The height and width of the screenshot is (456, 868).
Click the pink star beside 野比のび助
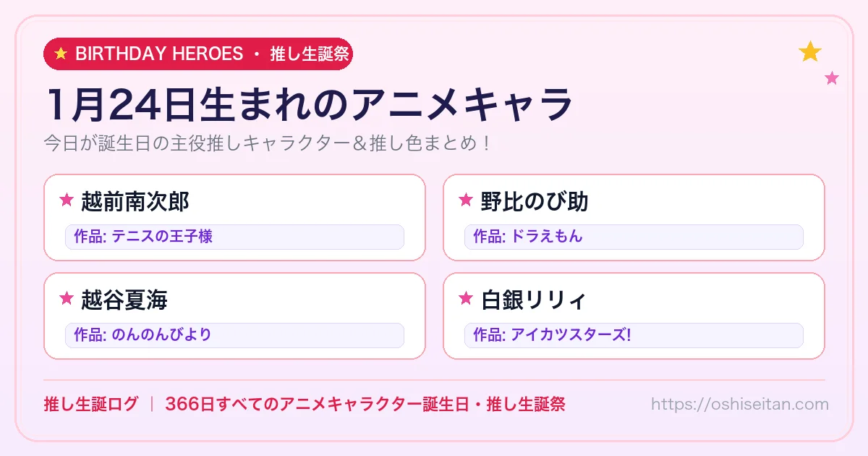coord(466,200)
